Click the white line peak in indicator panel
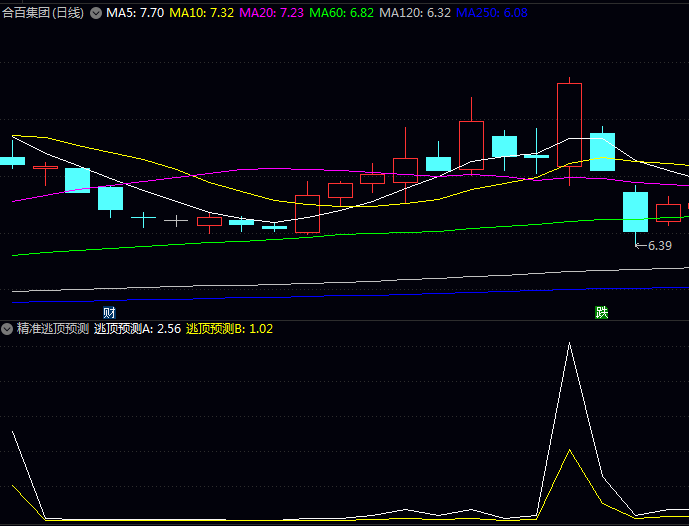Image resolution: width=689 pixels, height=526 pixels. 569,344
